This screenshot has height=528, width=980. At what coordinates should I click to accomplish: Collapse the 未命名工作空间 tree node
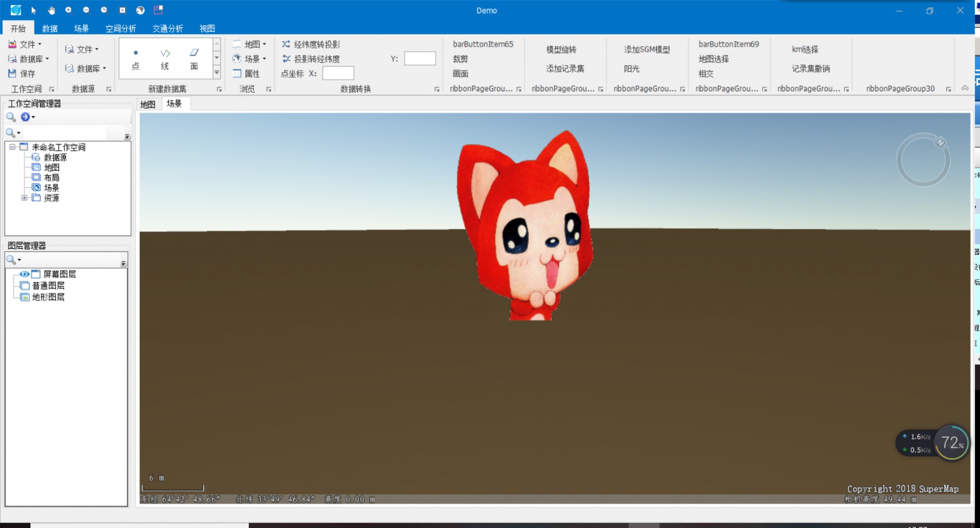tap(12, 147)
